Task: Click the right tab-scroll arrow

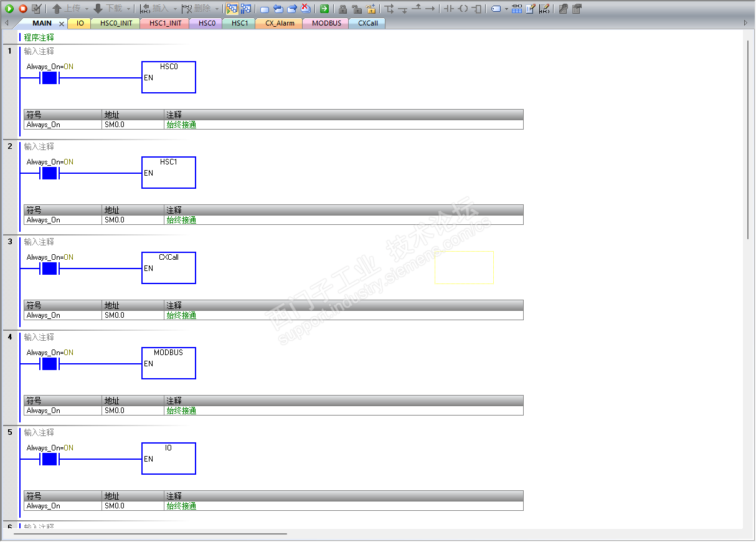Action: click(x=746, y=23)
